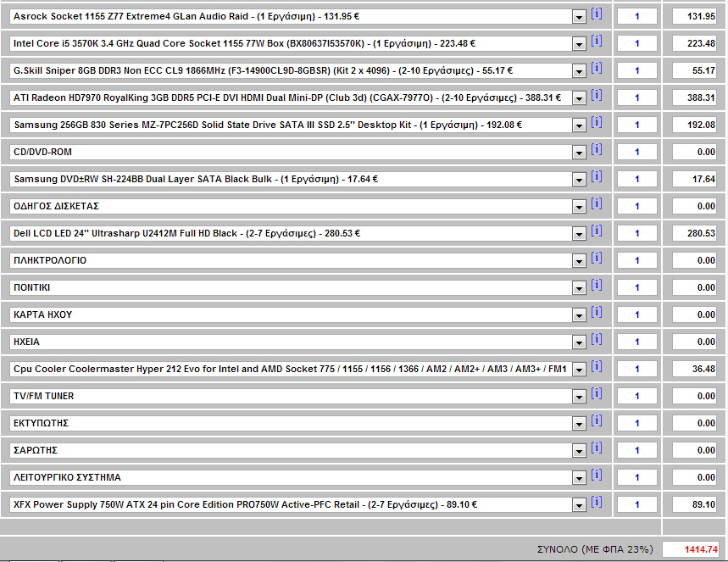Viewport: 728px width, 562px height.
Task: Expand the G.Skill Sniper 8GB memory dropdown
Action: 579,71
